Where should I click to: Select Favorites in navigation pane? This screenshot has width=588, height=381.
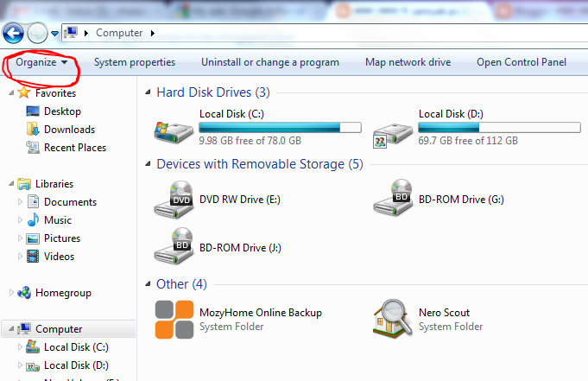[55, 93]
